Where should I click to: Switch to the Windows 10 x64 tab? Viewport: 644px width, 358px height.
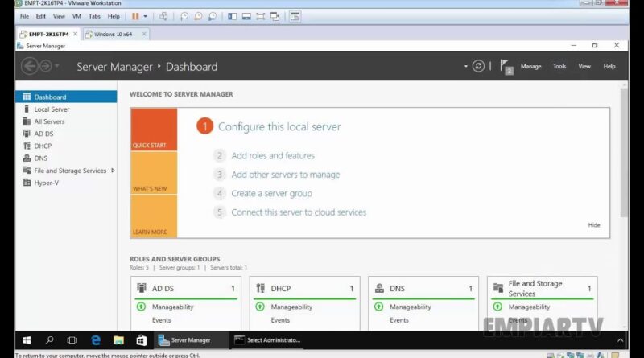pyautogui.click(x=113, y=34)
